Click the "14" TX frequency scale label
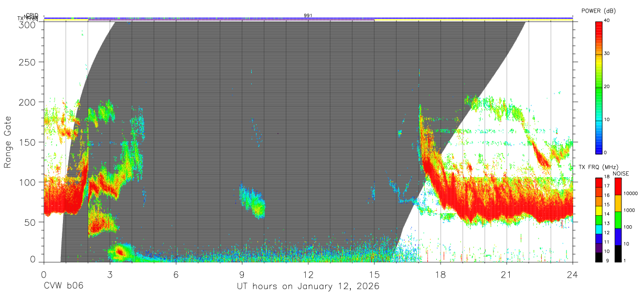Screen dimensions: 644x297 pos(607,214)
